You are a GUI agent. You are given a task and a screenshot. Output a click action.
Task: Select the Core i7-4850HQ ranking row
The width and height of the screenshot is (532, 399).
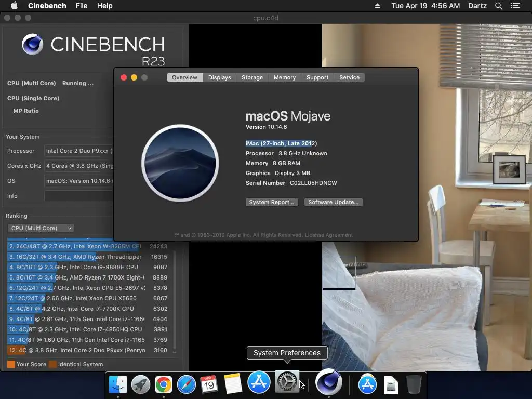click(87, 329)
